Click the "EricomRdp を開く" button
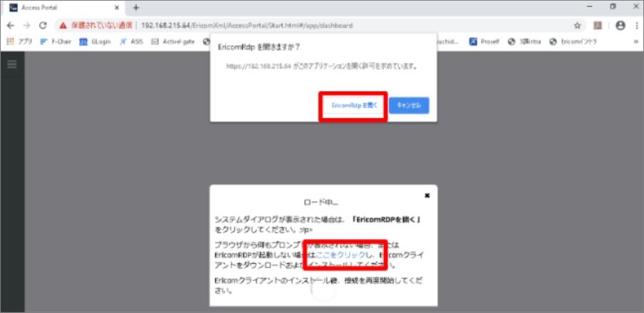644x313 pixels. pyautogui.click(x=353, y=105)
